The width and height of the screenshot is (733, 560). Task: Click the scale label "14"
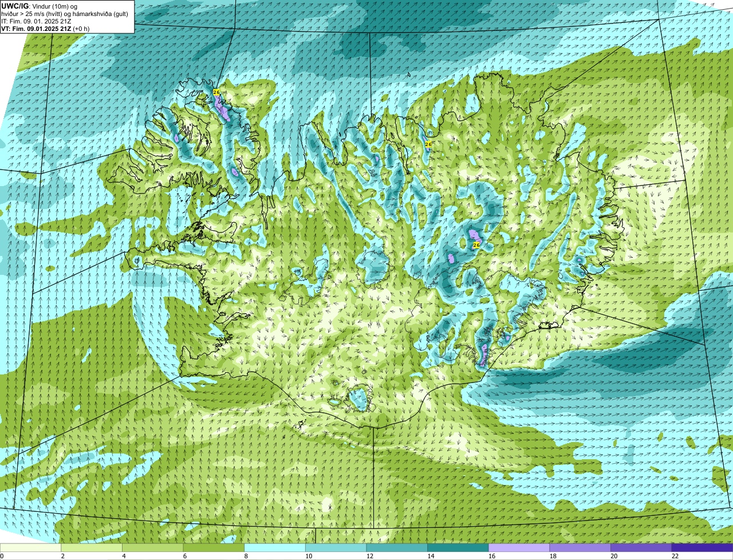click(x=431, y=556)
